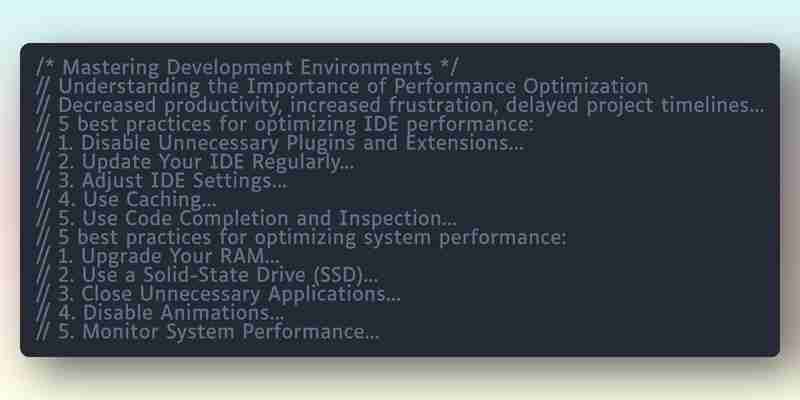The width and height of the screenshot is (800, 400).
Task: Click the 'Monitor System Performance' line
Action: [x=208, y=332]
